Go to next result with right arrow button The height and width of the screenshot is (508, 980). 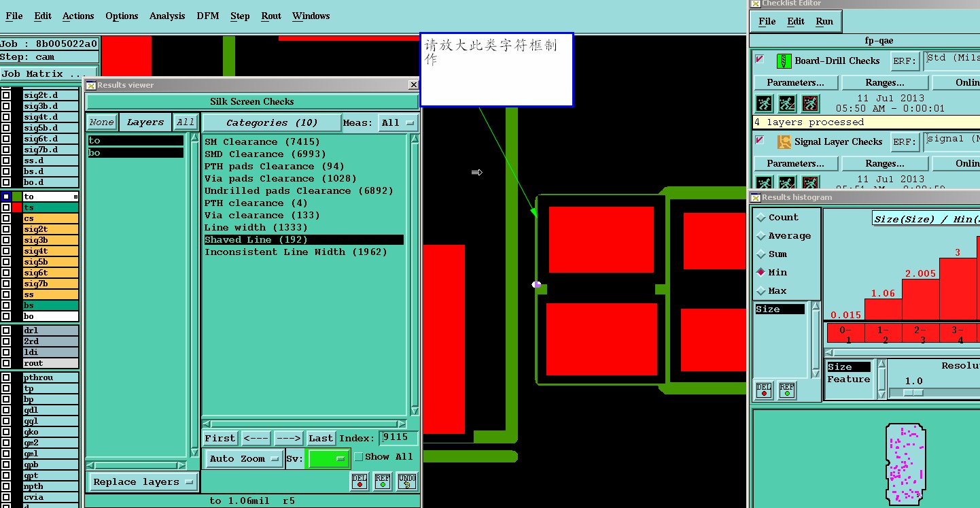[288, 439]
